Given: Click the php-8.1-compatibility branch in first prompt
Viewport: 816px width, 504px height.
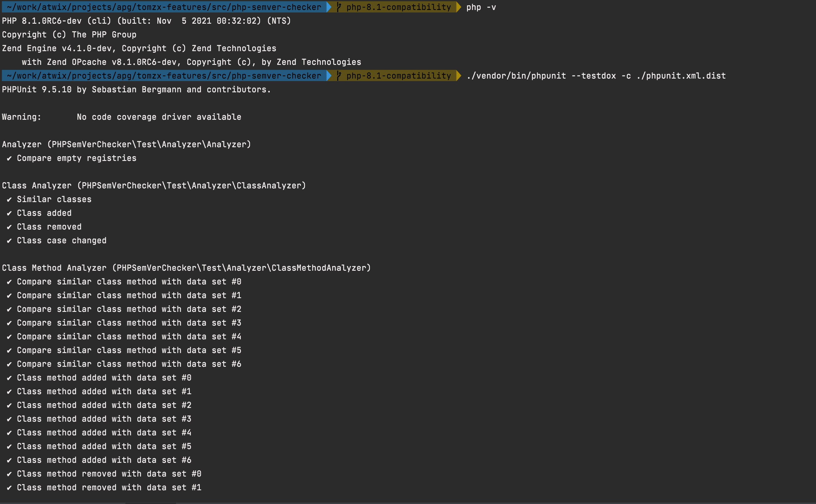Looking at the screenshot, I should click(398, 7).
